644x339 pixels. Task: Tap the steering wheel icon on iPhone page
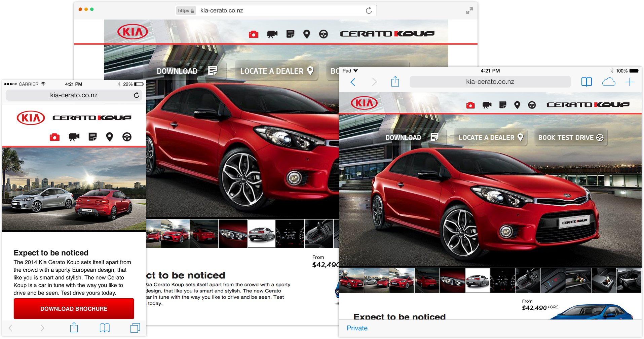click(127, 137)
